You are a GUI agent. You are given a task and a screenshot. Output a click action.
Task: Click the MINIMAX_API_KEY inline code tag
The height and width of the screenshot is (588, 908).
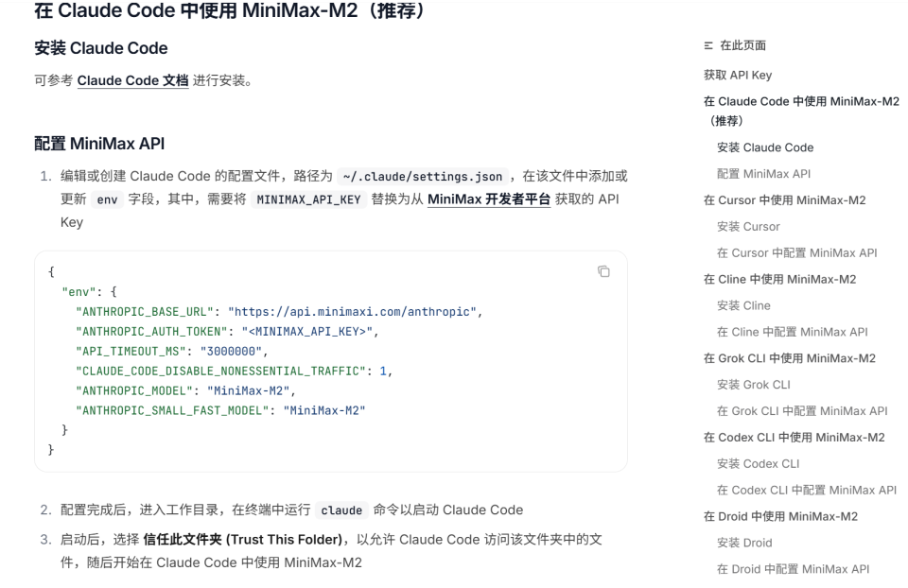[308, 199]
